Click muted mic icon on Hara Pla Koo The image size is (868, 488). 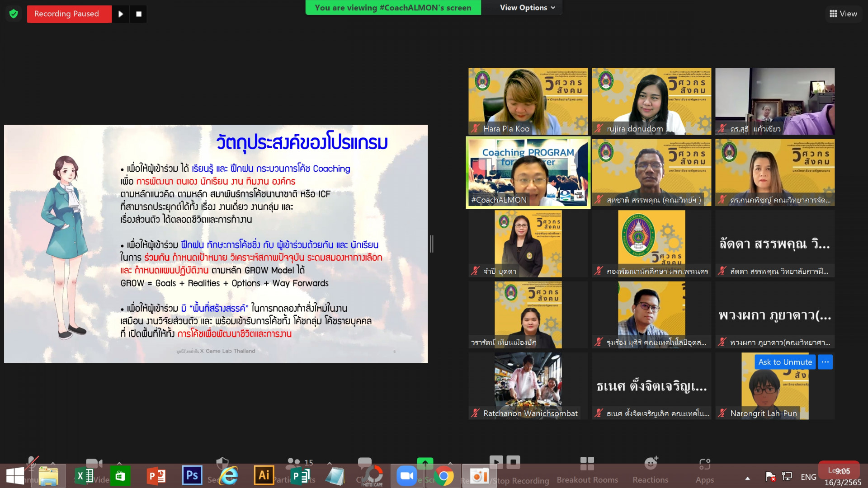[475, 129]
